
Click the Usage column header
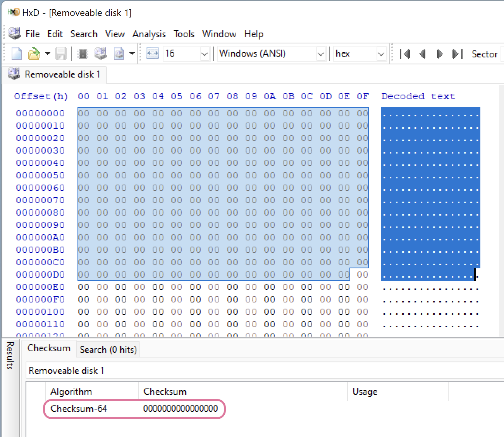click(x=398, y=392)
